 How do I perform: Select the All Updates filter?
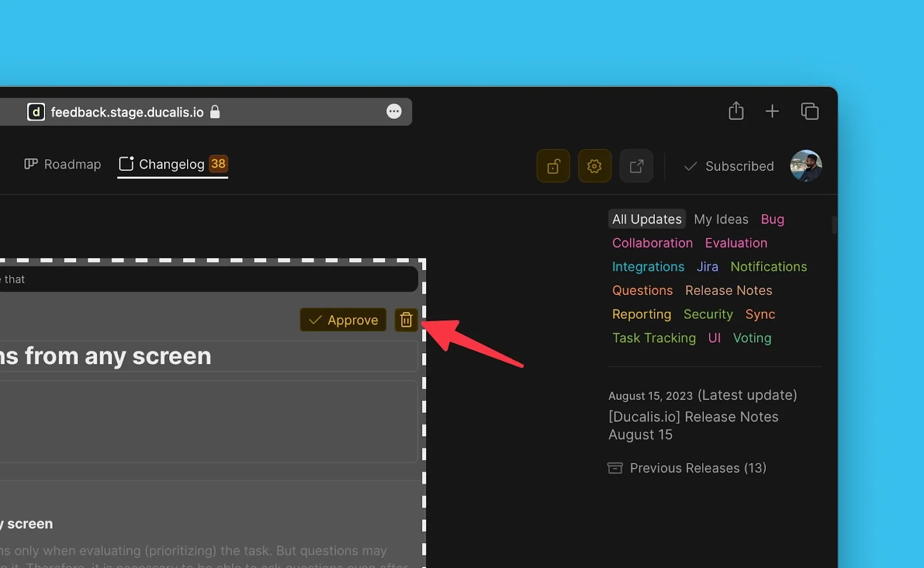[x=647, y=219]
